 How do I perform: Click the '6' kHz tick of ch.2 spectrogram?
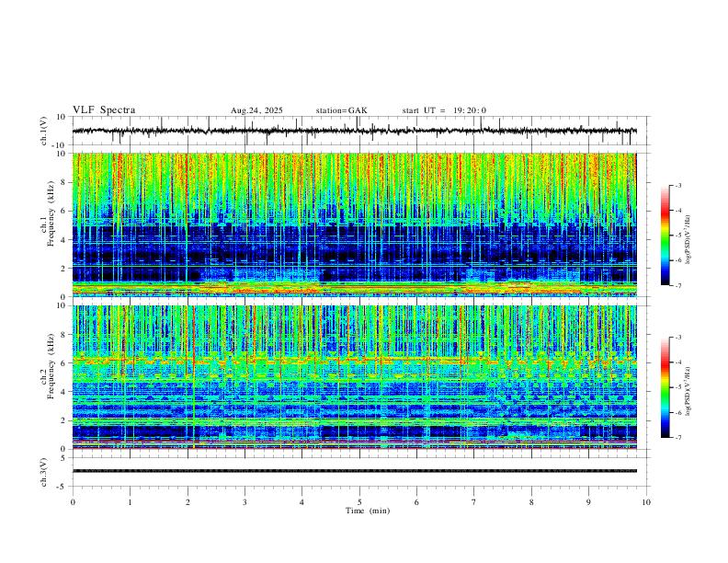coord(63,363)
